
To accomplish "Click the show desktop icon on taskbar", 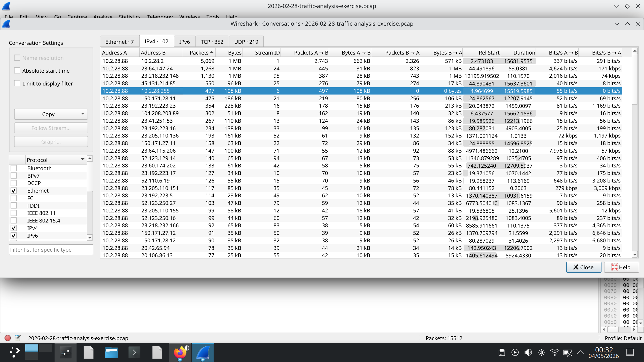I will point(630,352).
